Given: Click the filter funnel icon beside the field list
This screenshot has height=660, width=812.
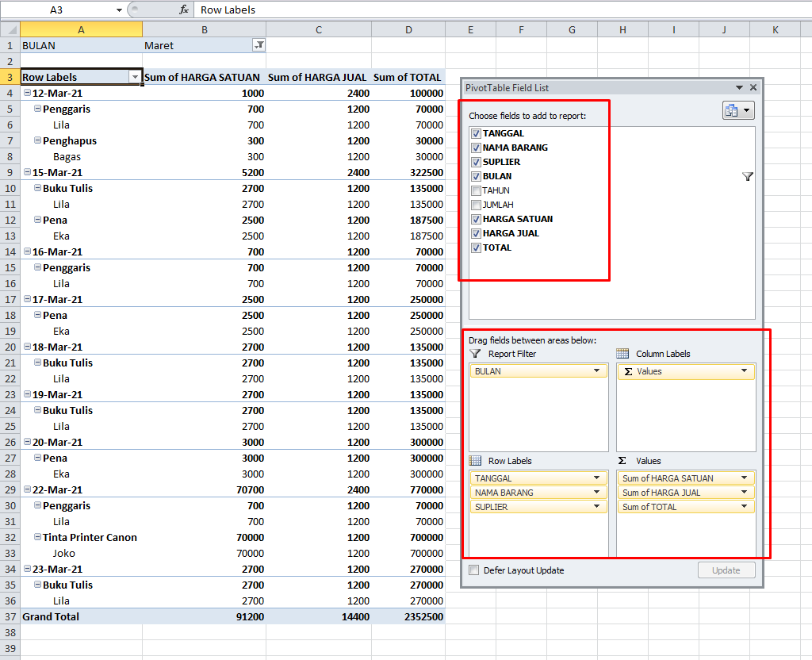Looking at the screenshot, I should (747, 176).
